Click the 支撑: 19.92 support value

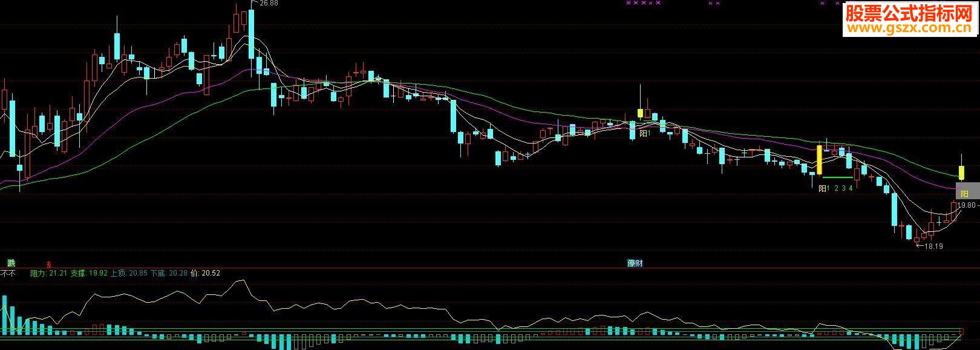coord(89,273)
